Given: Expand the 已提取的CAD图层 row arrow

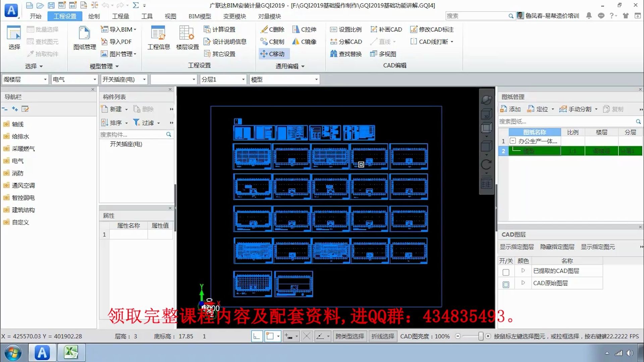Looking at the screenshot, I should 523,270.
